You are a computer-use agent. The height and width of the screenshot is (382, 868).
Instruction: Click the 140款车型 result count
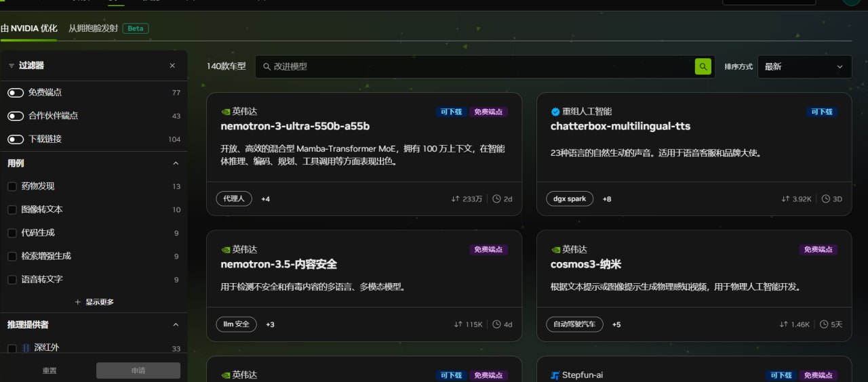pyautogui.click(x=226, y=66)
